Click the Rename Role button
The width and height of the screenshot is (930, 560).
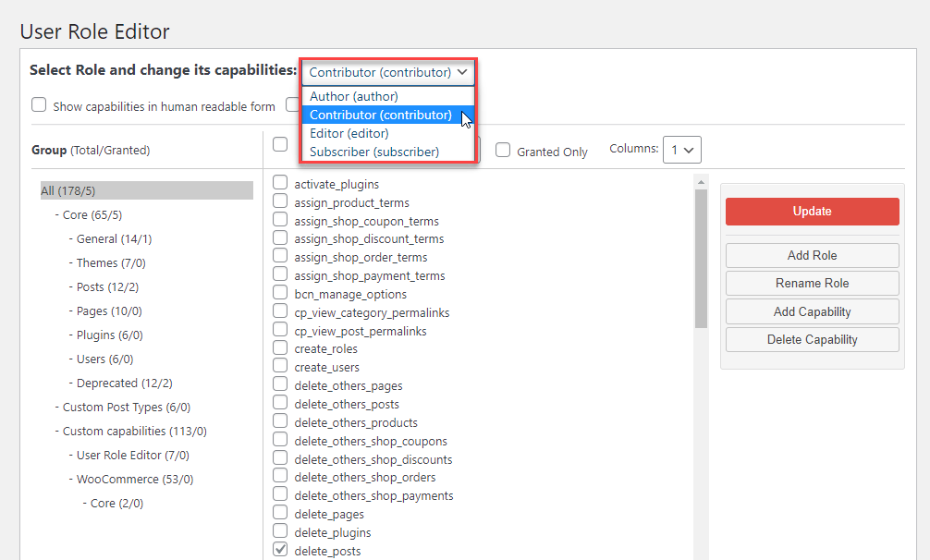click(x=812, y=284)
